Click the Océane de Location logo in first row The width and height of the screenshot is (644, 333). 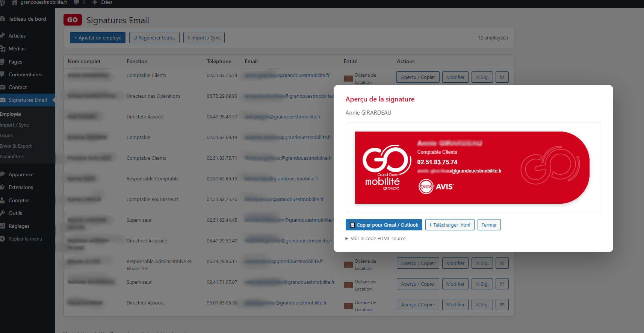(348, 79)
